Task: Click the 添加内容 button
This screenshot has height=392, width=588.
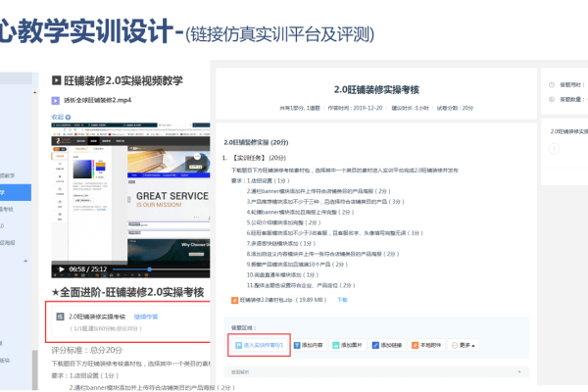Action: tap(309, 345)
